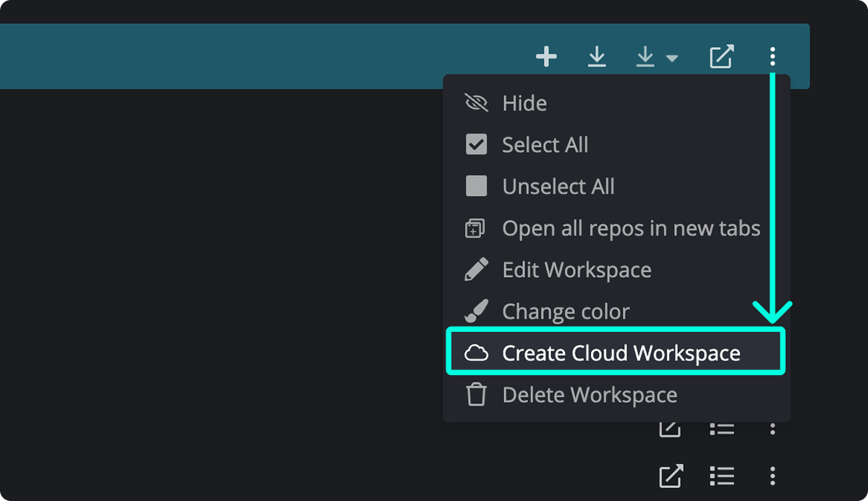Click the paintbrush icon beside Change color
868x501 pixels.
pos(476,311)
